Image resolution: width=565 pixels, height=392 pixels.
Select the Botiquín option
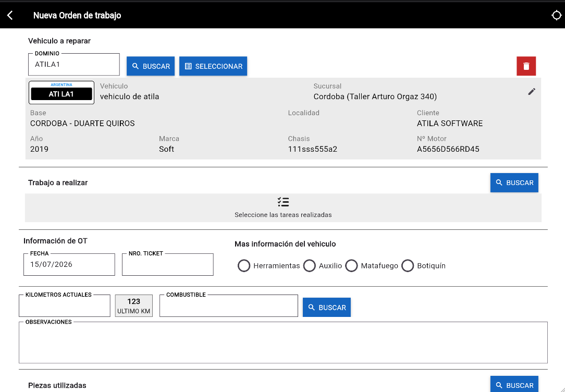pyautogui.click(x=408, y=265)
